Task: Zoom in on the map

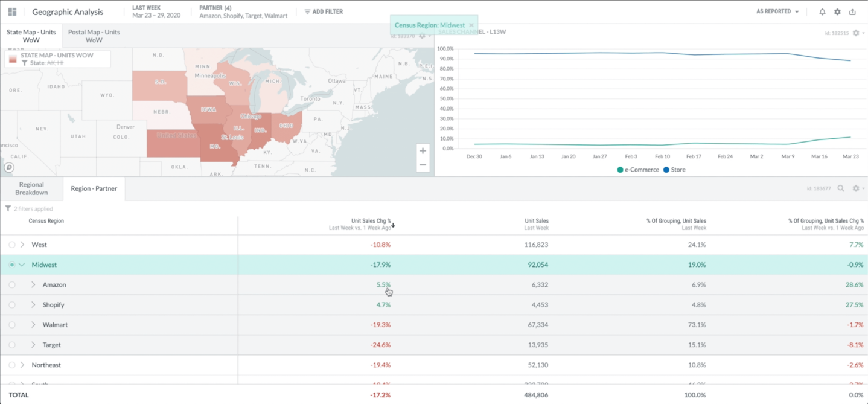Action: pyautogui.click(x=423, y=151)
